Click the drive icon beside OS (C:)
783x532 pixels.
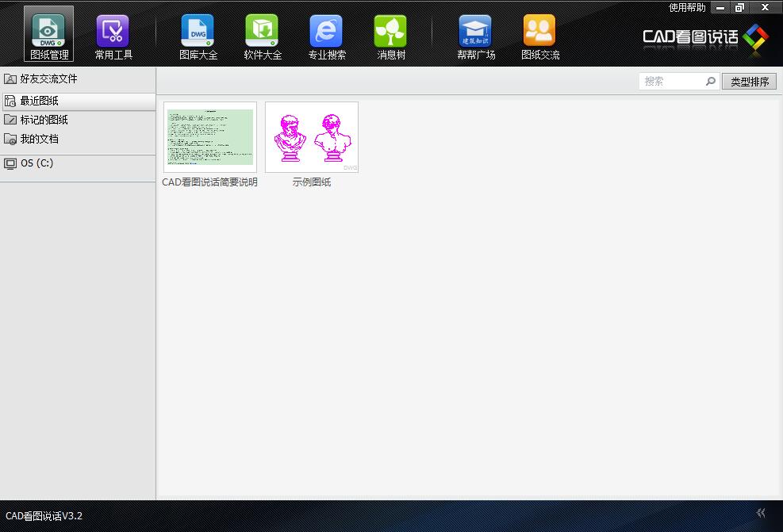tap(10, 163)
